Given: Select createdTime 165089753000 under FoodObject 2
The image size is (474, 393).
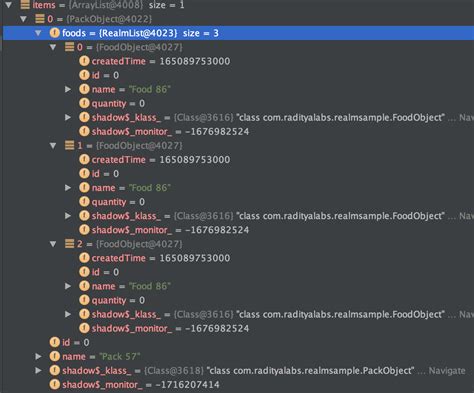Looking at the screenshot, I should tap(161, 258).
